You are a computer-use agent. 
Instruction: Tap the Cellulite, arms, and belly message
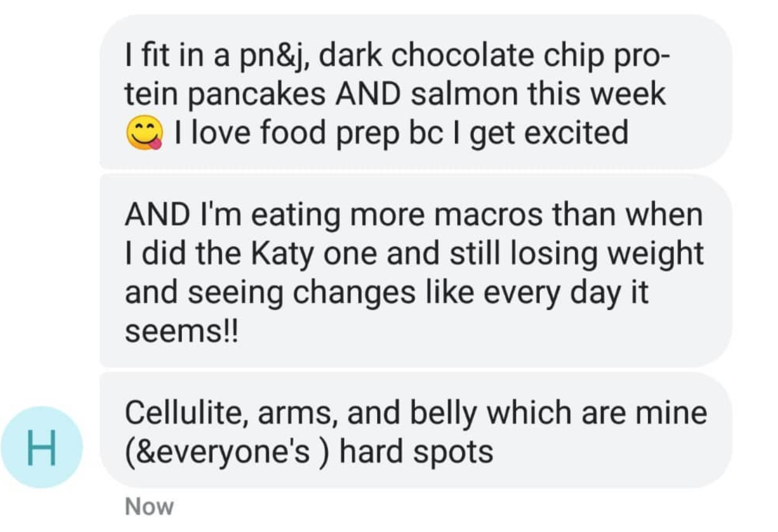tap(415, 430)
